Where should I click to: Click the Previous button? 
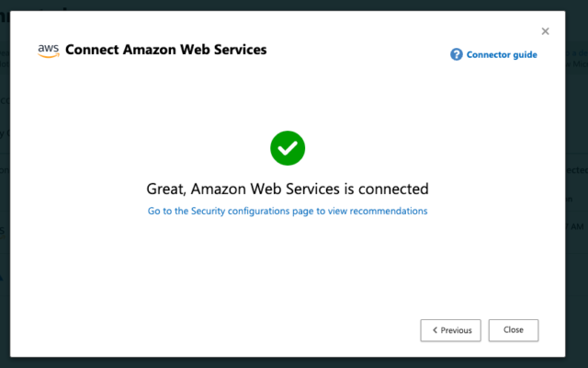point(450,330)
